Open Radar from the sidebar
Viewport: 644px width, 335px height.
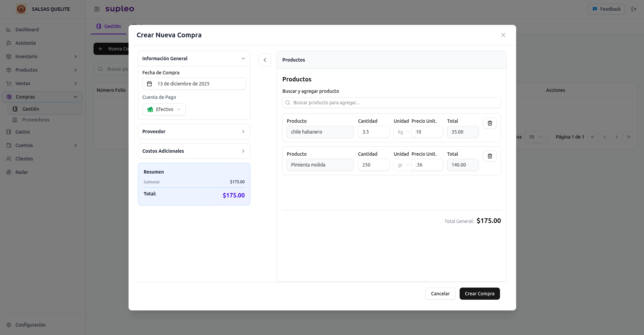[x=22, y=172]
